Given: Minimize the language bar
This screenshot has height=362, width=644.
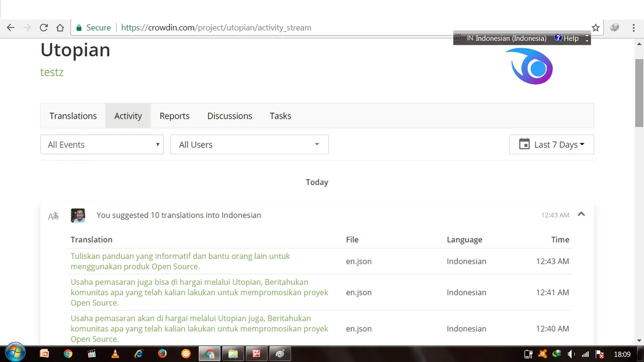Looking at the screenshot, I should [x=587, y=35].
